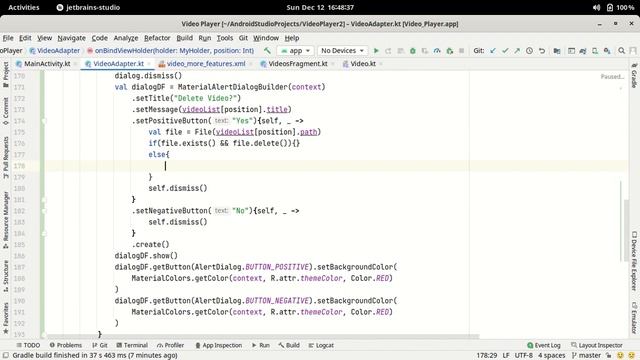
Task: Open the Analyze menu
Action: 126,38
